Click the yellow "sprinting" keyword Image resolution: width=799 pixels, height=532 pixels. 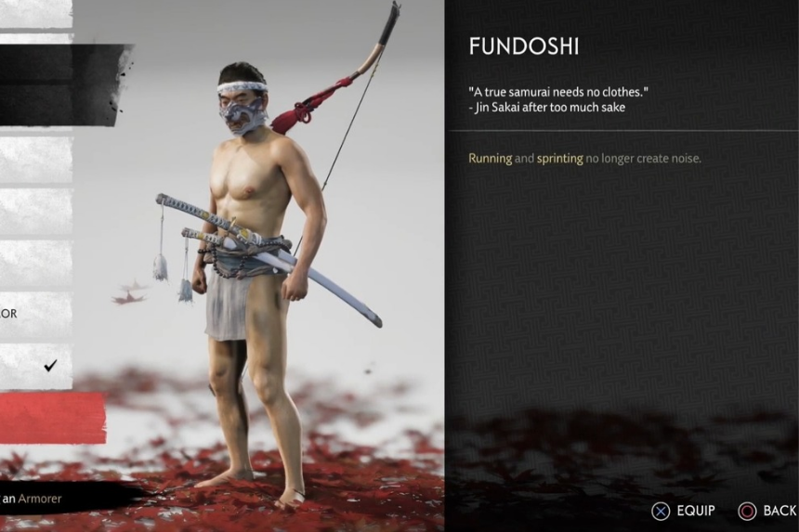tap(559, 159)
